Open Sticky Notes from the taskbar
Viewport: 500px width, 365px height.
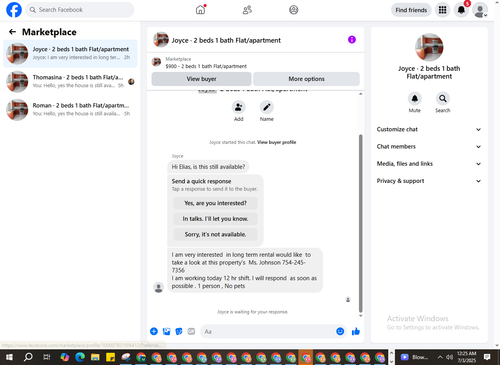[110, 357]
